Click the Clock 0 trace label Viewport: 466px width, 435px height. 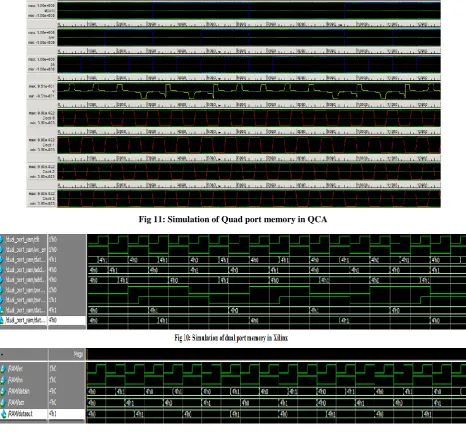(48, 118)
